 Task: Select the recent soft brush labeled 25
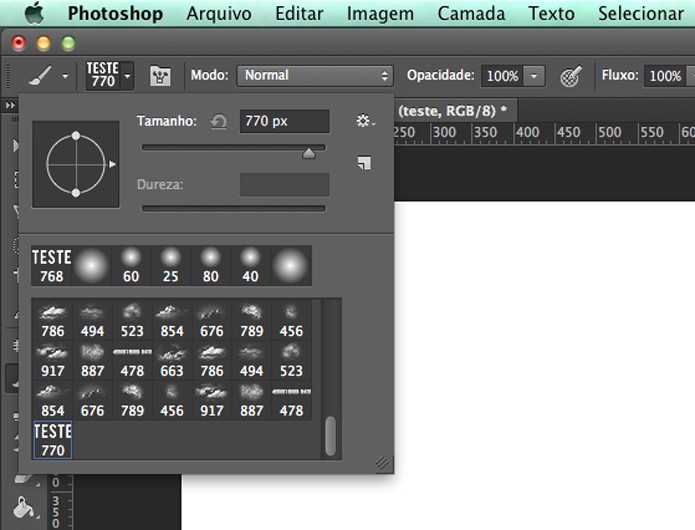click(171, 266)
